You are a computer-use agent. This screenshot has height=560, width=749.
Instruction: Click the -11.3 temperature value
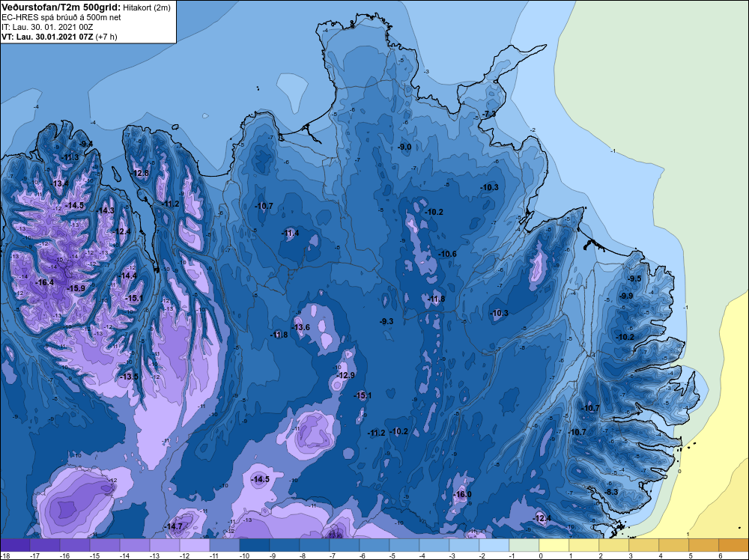70,157
